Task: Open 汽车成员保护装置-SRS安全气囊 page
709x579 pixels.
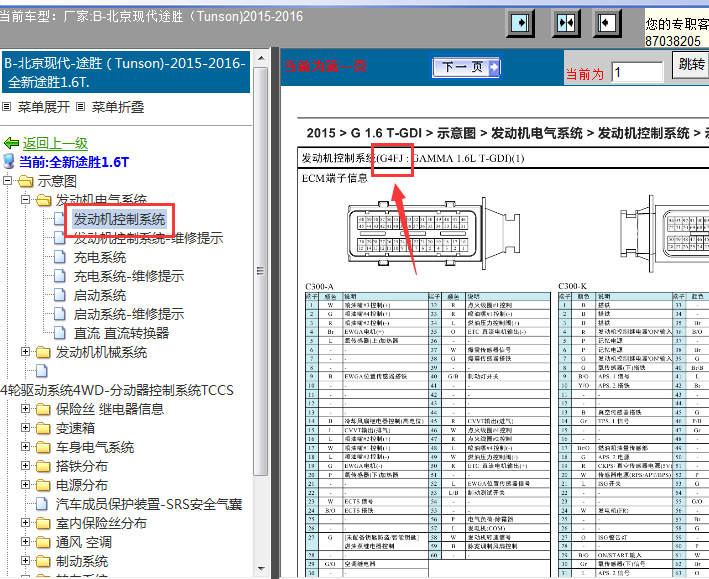Action: pos(149,504)
